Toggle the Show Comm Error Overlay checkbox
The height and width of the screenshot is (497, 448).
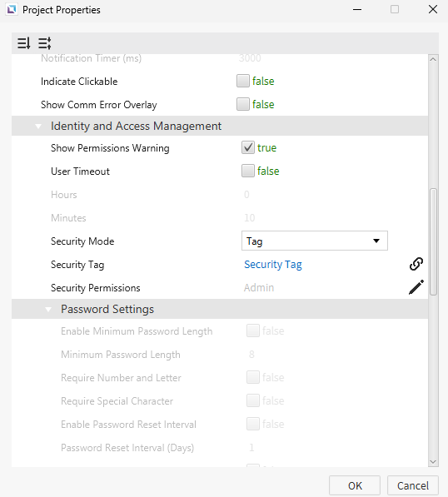[243, 104]
